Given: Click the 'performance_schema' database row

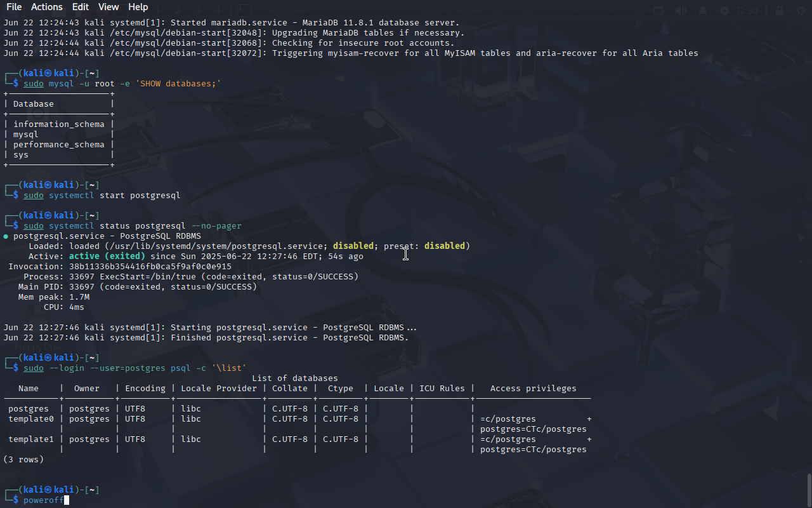Looking at the screenshot, I should 59,145.
